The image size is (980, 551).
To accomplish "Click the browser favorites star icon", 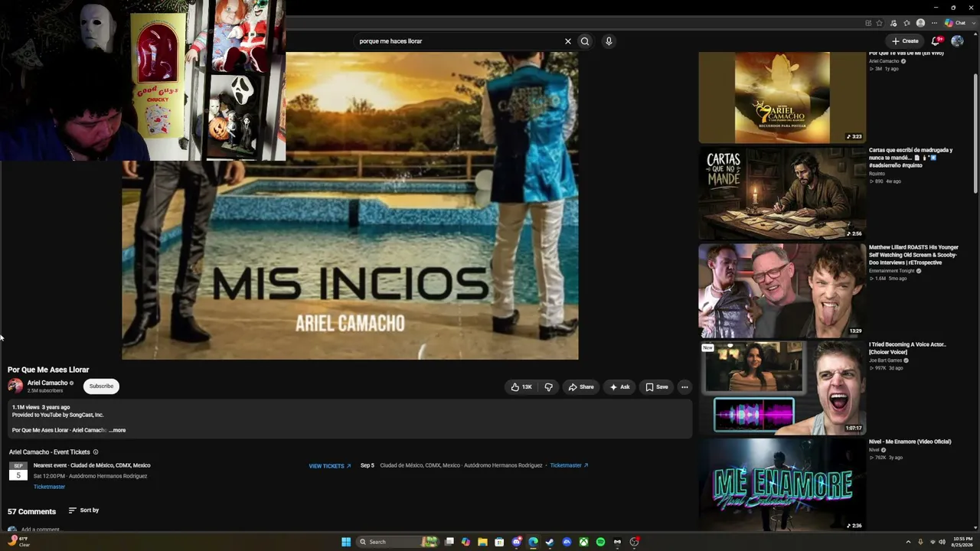I will pos(880,23).
